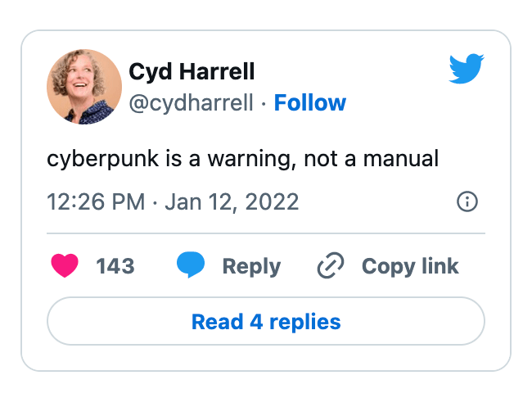The width and height of the screenshot is (532, 398).
Task: Select the Copy link text
Action: 410,266
